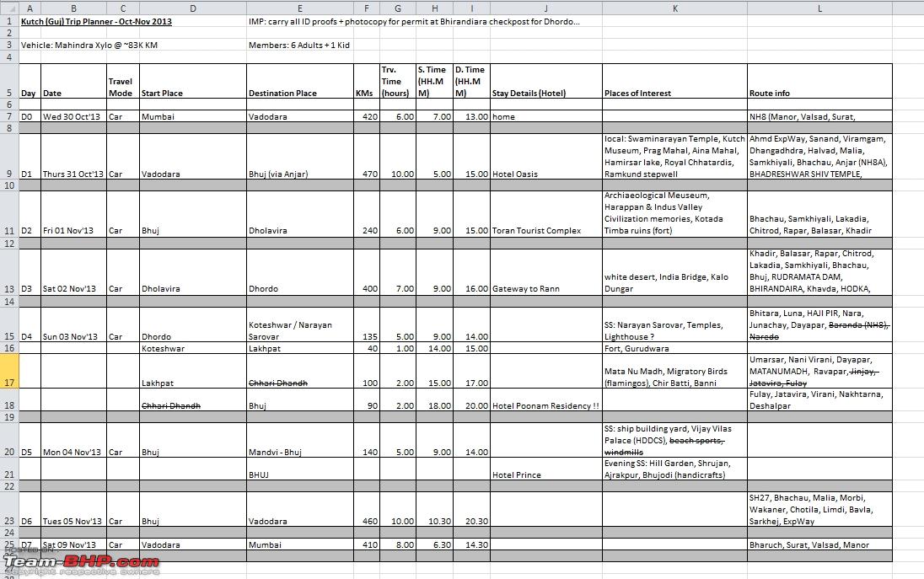The height and width of the screenshot is (579, 924).
Task: Click the 'Route info' header cell
Action: click(819, 81)
